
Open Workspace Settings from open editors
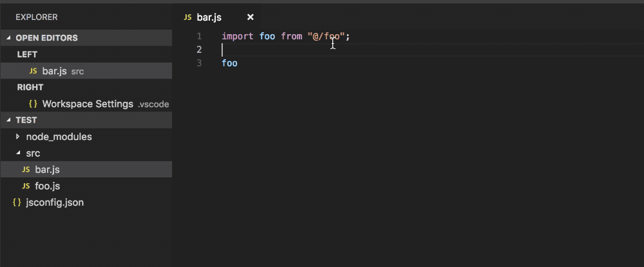click(x=86, y=104)
